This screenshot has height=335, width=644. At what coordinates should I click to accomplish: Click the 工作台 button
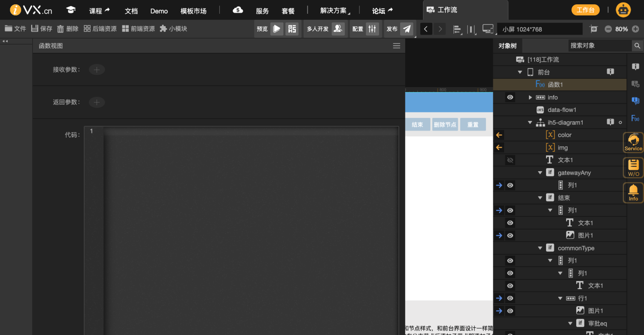(585, 10)
